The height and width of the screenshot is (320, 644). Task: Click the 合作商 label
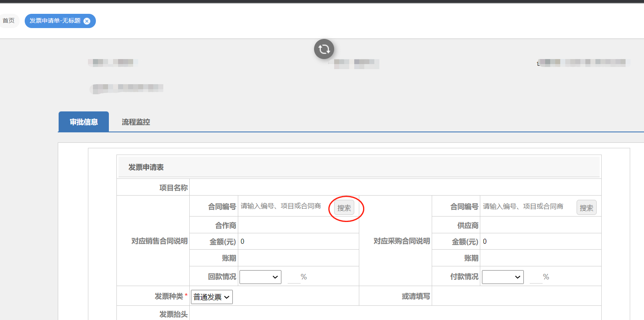pos(226,225)
